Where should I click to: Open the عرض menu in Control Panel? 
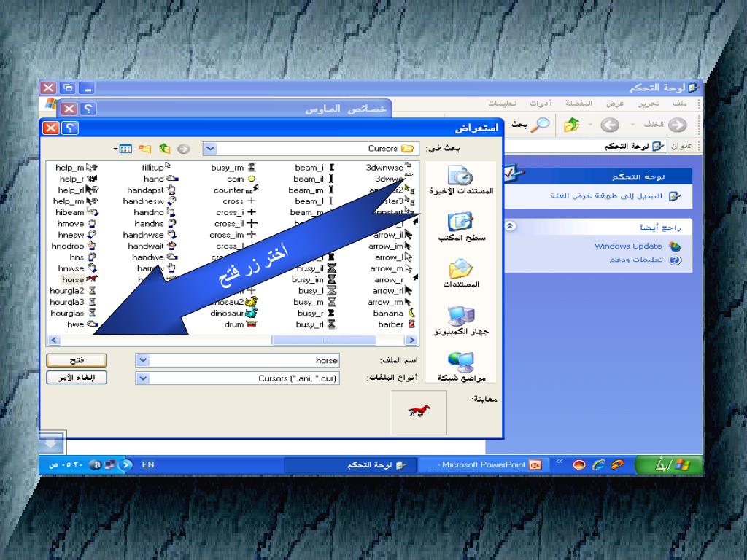pyautogui.click(x=615, y=104)
